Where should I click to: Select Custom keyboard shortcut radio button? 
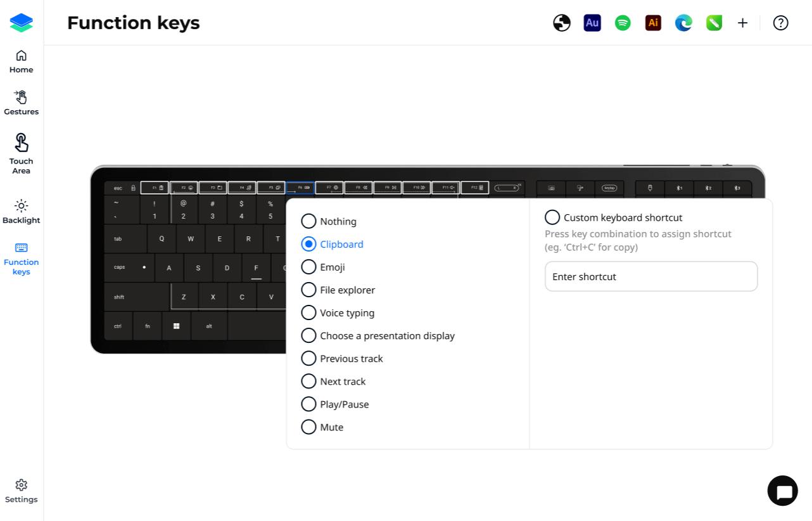tap(552, 217)
